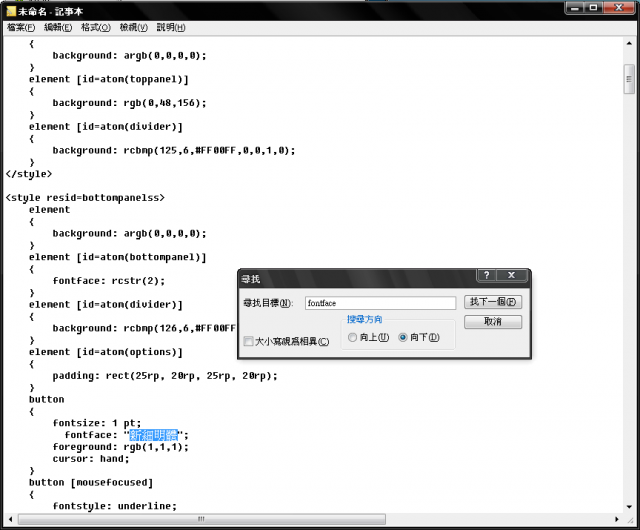Click the 搜尋方向 group label
Image resolution: width=640 pixels, height=530 pixels.
(x=364, y=319)
